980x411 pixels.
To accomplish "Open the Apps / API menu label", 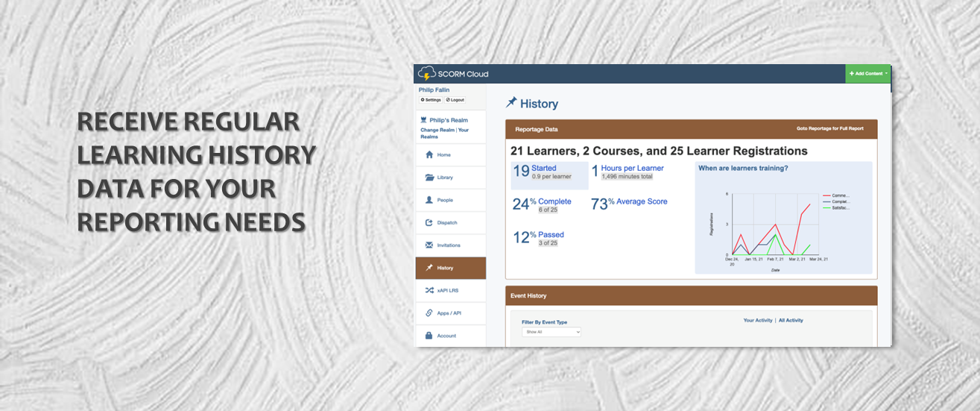I will tap(449, 313).
